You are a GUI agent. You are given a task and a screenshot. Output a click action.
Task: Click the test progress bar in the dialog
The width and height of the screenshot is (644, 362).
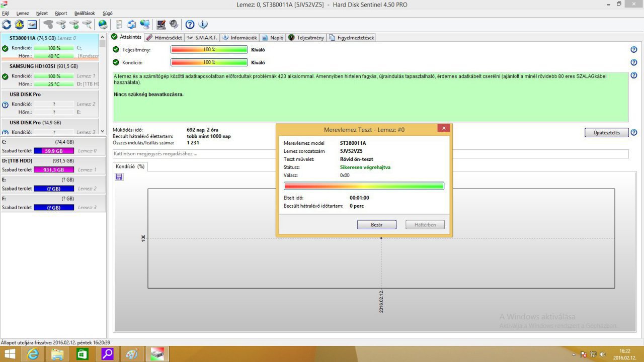364,186
